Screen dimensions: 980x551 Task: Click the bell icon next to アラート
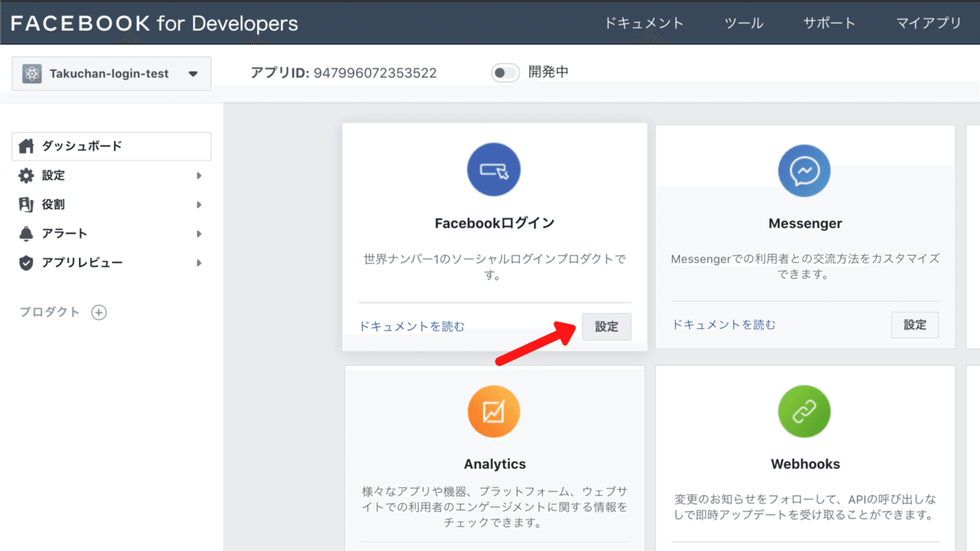[x=26, y=233]
